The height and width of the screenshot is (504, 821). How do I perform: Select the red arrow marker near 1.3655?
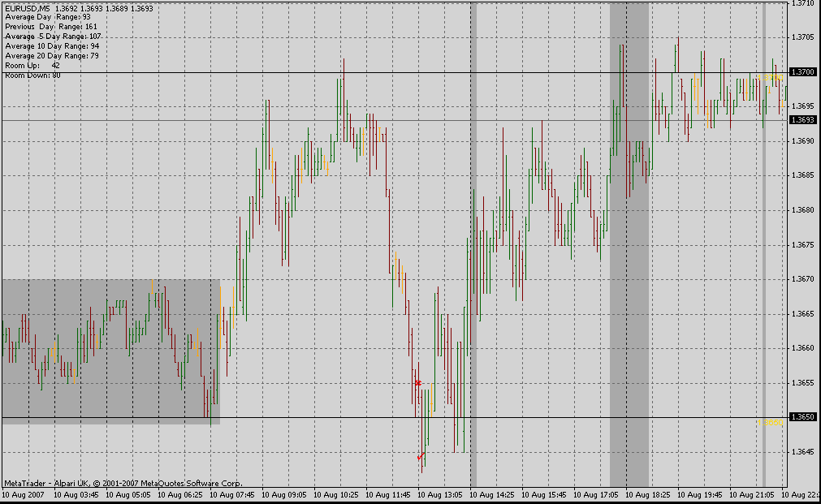point(418,382)
